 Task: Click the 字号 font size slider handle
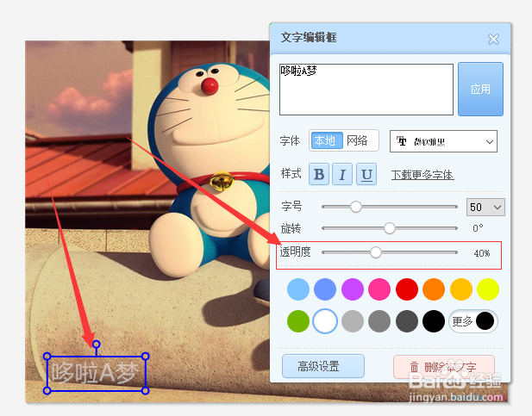(x=355, y=207)
